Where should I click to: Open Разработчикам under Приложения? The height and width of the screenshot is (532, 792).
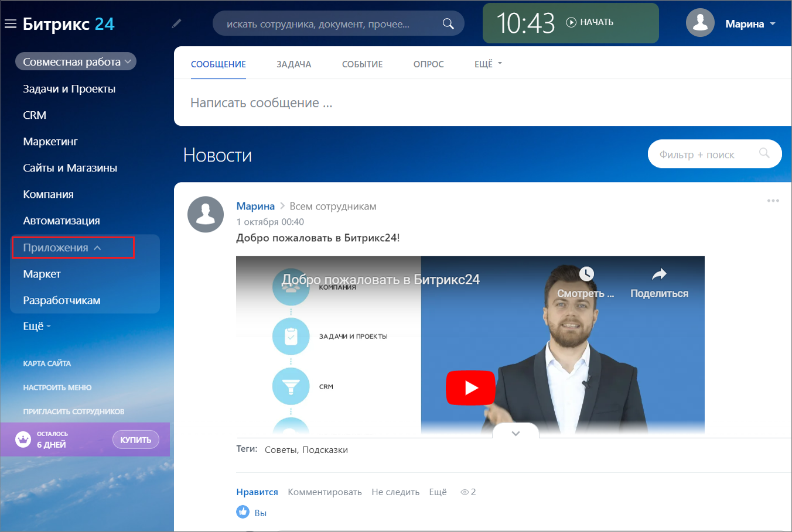[62, 300]
